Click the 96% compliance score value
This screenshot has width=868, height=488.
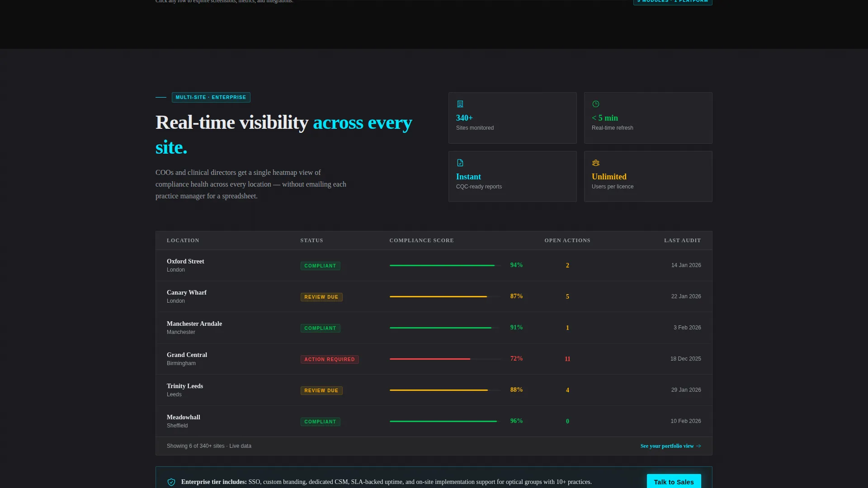[516, 421]
